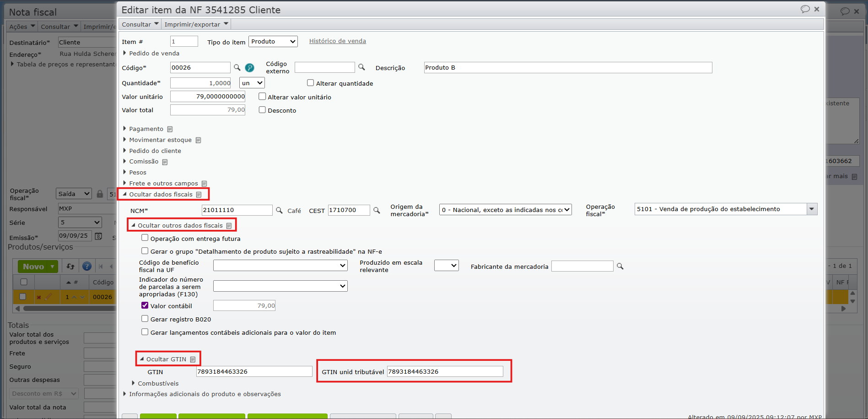
Task: Open the Série dropdown in Nota fiscal
Action: point(80,223)
